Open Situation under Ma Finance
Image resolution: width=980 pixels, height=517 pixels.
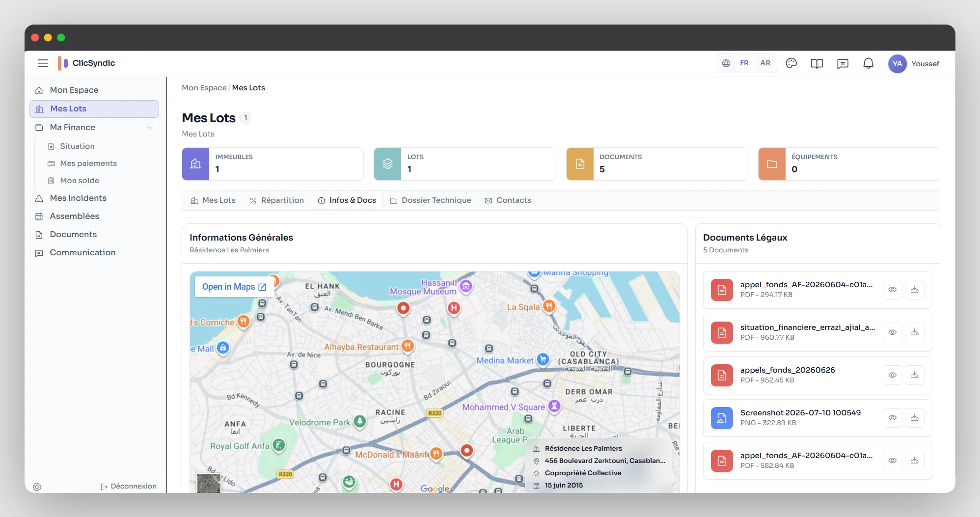tap(77, 146)
